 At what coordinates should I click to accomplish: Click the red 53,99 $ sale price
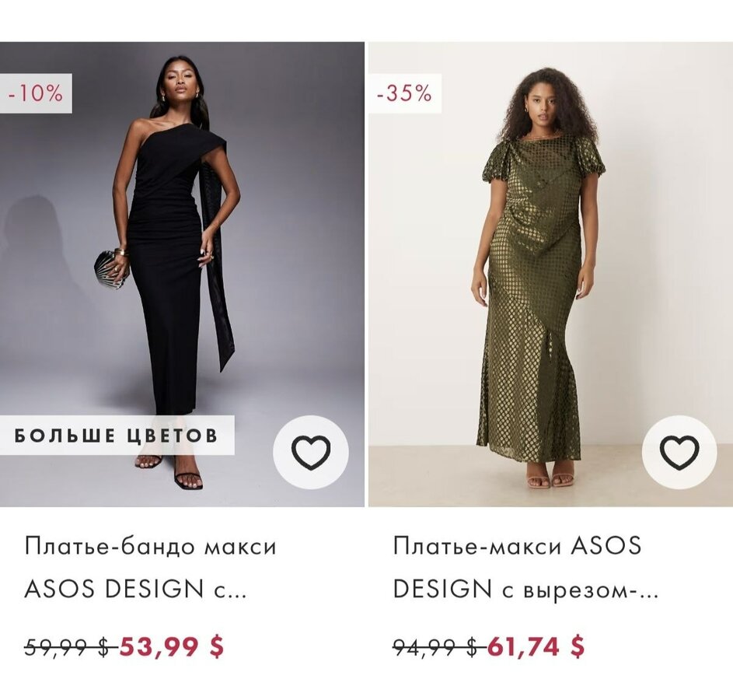click(x=171, y=646)
